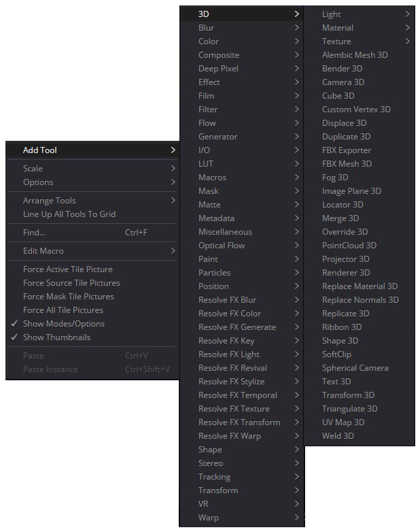Open the Generator category
420x532 pixels.
[x=242, y=137]
